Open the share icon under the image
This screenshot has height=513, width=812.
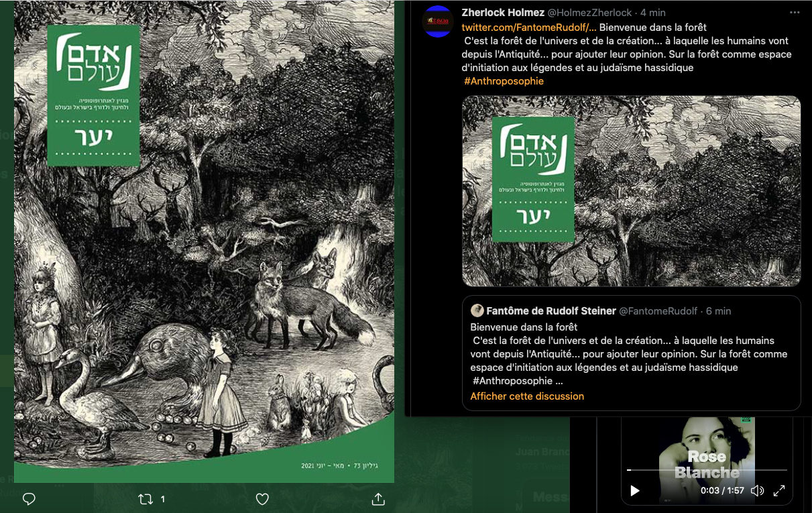pos(378,499)
